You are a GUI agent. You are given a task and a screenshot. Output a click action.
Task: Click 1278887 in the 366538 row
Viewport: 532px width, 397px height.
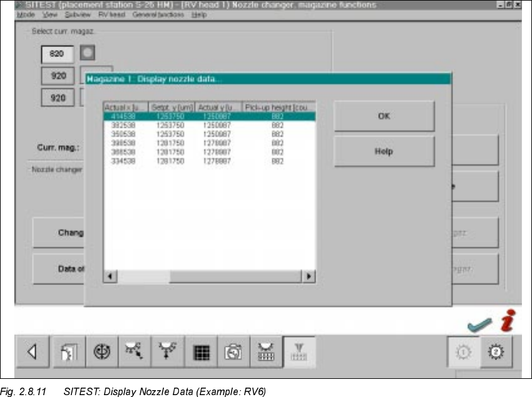tap(217, 152)
